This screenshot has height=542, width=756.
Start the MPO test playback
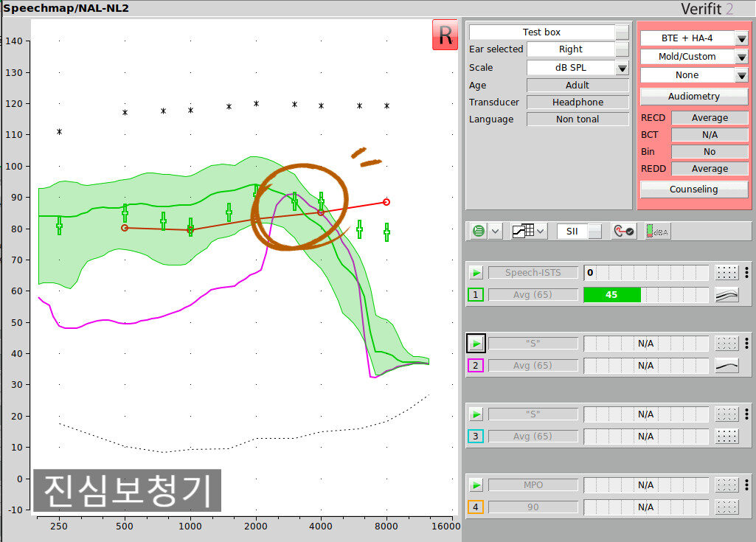[476, 485]
